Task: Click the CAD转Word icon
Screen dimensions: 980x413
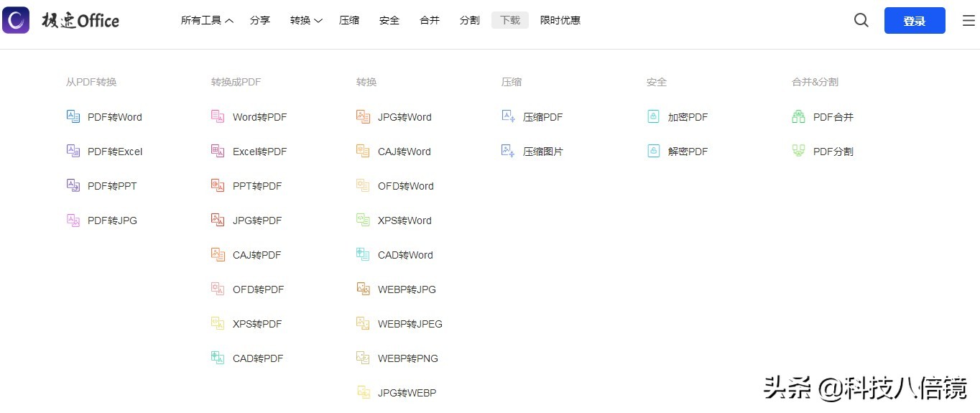Action: pos(363,254)
